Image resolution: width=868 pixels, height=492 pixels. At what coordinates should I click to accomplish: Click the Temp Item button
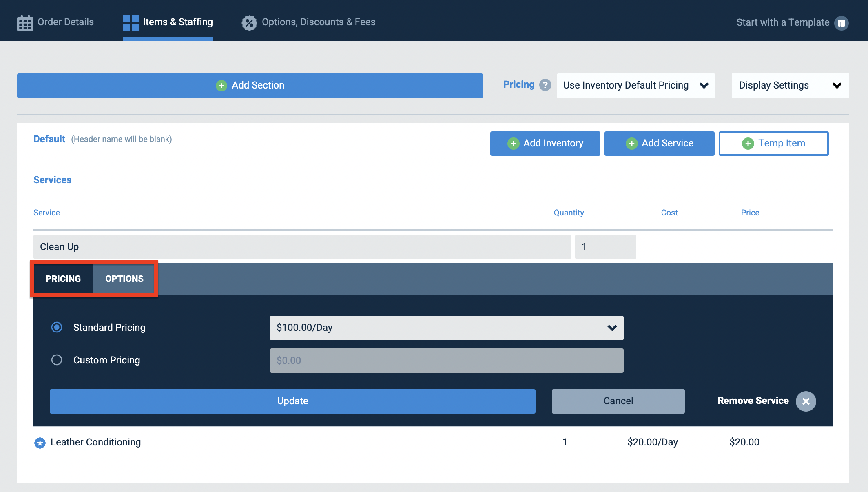pyautogui.click(x=774, y=144)
